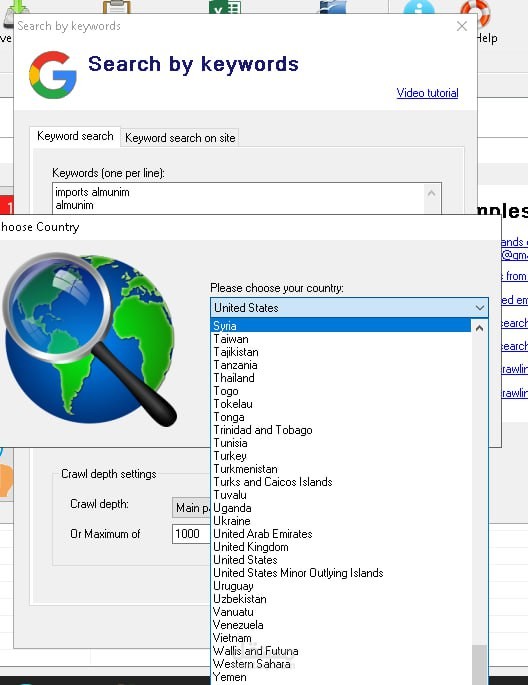Viewport: 528px width, 685px height.
Task: Choose Thailand from the country list
Action: 341,378
